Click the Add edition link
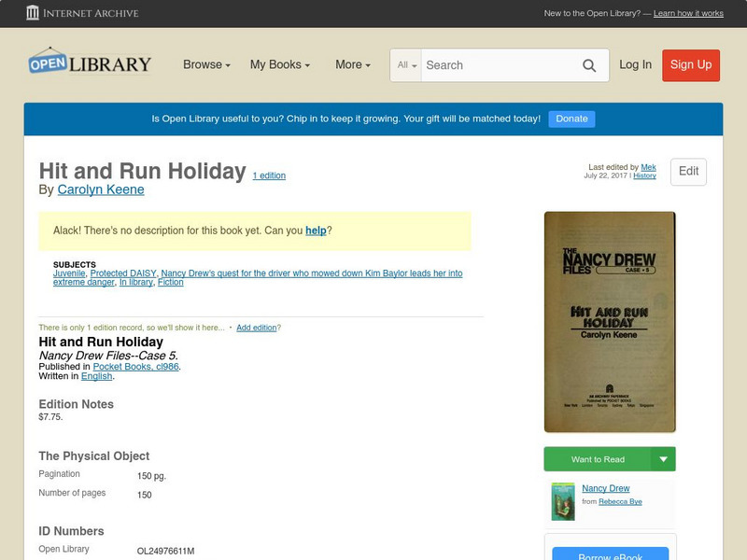The image size is (747, 560). click(x=256, y=328)
